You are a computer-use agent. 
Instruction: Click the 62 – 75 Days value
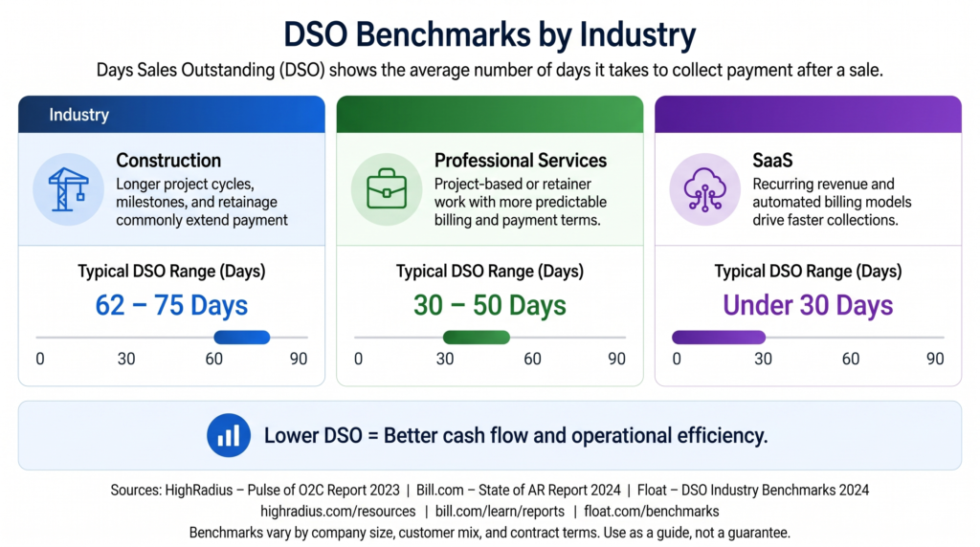172,305
